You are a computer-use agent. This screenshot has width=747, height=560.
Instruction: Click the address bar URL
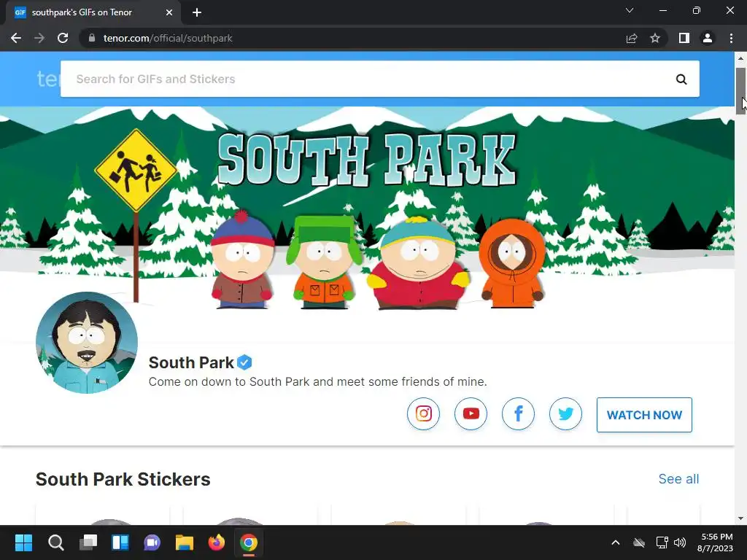point(168,38)
